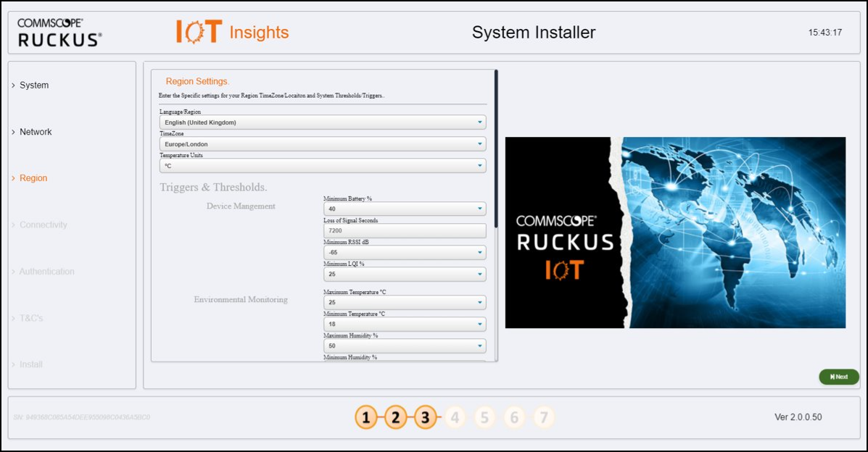Go to step 1 indicator

coord(366,417)
